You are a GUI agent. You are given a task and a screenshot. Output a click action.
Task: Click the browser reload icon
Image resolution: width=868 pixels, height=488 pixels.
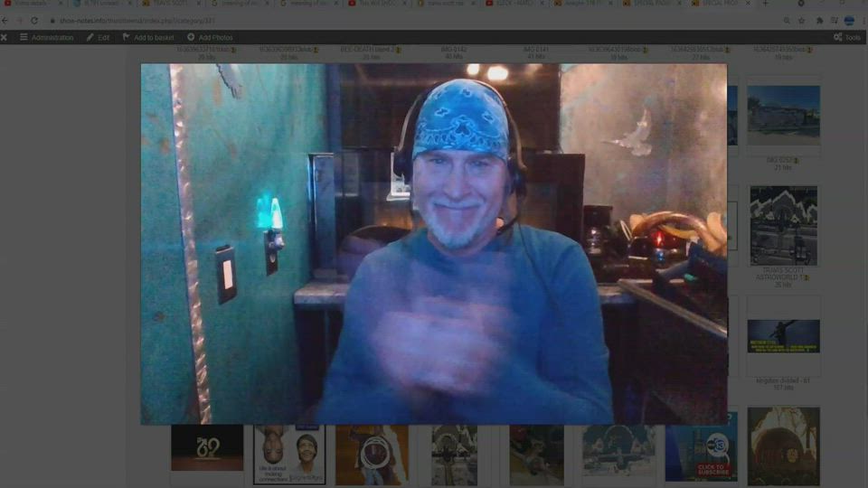tap(34, 20)
